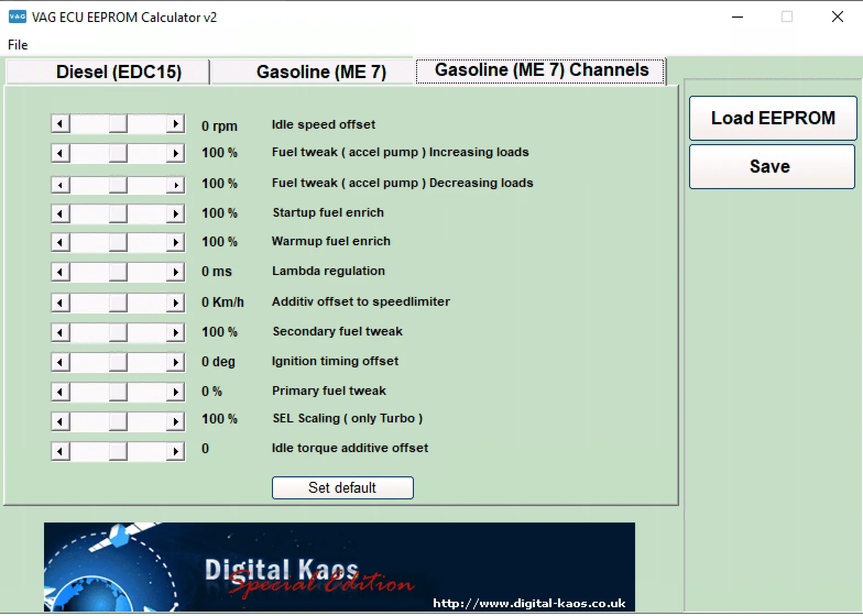The image size is (863, 616).
Task: Click the Primary fuel tweak slider thumb
Action: click(x=118, y=392)
